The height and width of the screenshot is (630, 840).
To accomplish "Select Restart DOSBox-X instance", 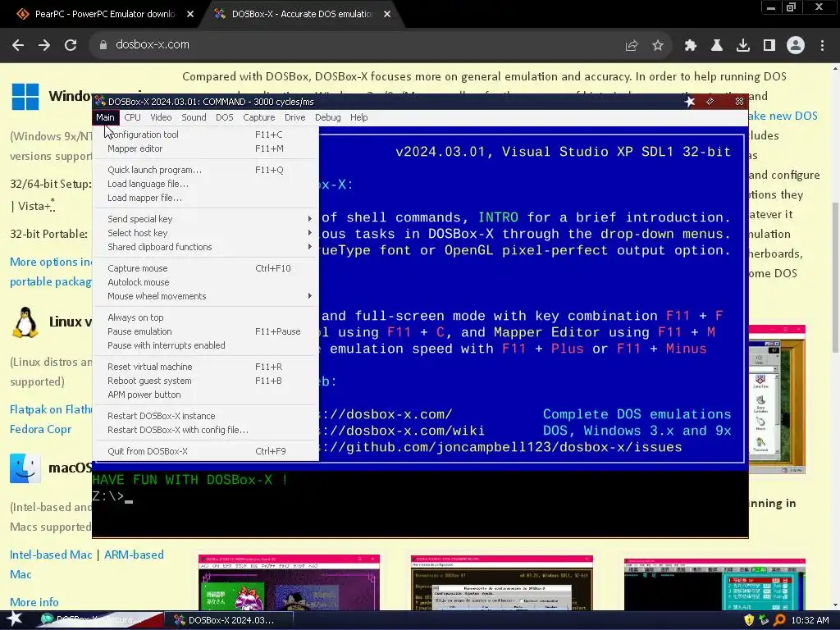I will click(206, 416).
